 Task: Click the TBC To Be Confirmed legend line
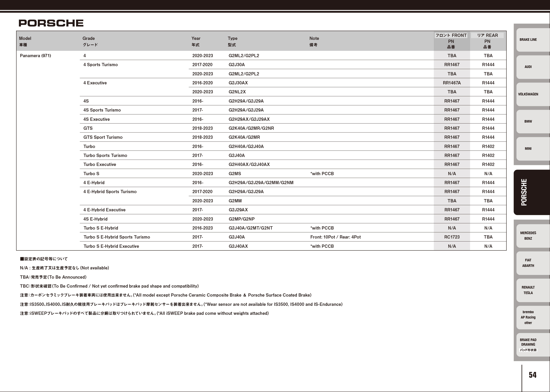(109, 286)
